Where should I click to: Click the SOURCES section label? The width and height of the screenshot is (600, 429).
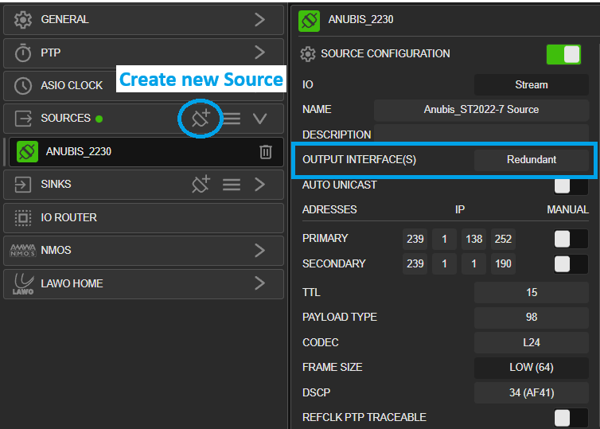coord(66,118)
